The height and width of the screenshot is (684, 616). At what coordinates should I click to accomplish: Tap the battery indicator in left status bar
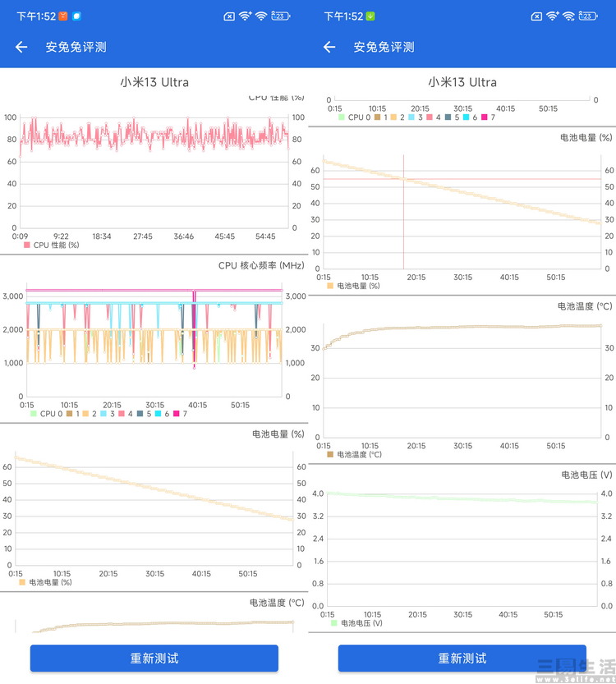[x=281, y=16]
